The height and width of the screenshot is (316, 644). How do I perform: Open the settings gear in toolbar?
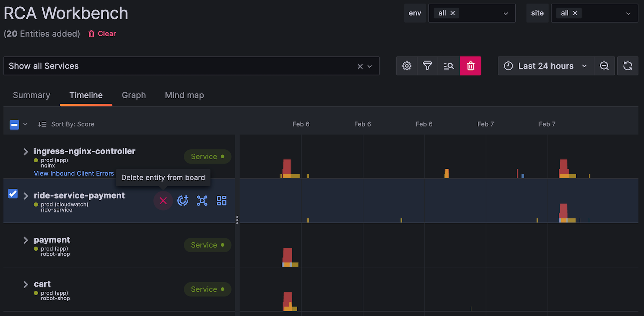click(x=406, y=66)
